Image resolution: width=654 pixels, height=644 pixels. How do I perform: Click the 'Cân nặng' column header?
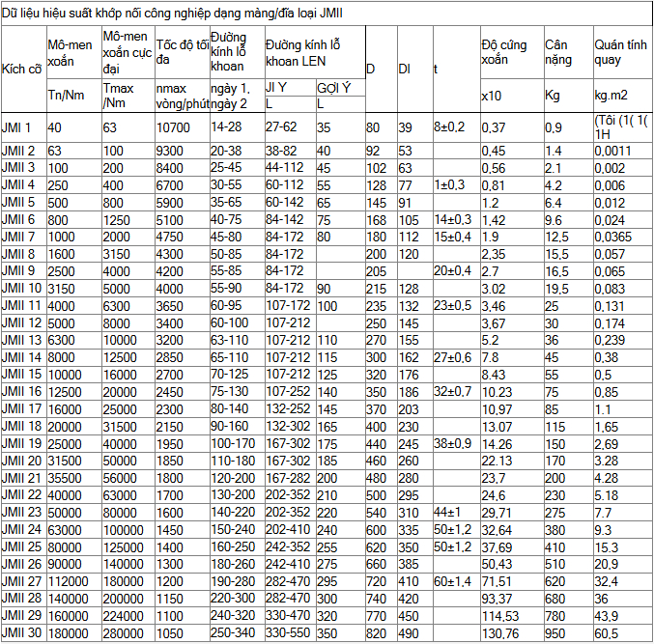click(x=558, y=52)
